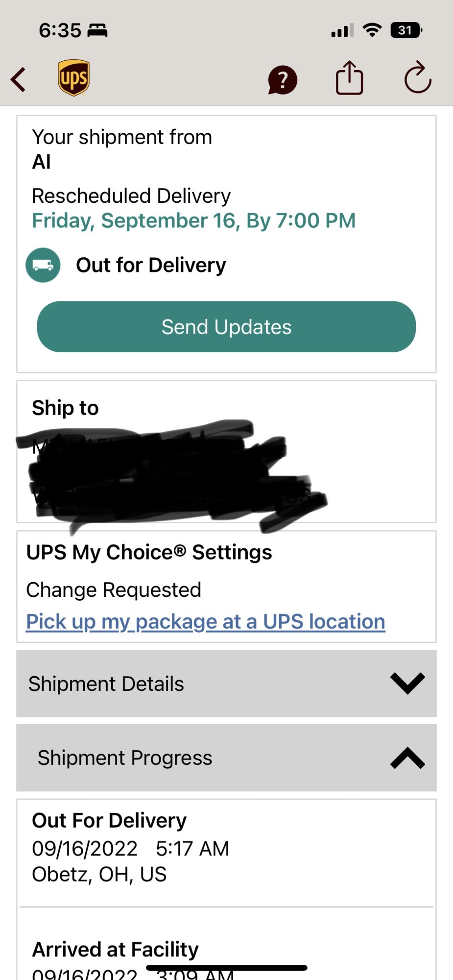Viewport: 453px width, 980px height.
Task: Open Pick up my package at UPS location link
Action: click(206, 621)
